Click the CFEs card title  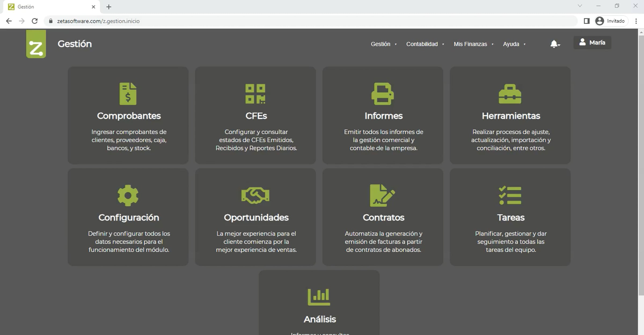tap(256, 116)
